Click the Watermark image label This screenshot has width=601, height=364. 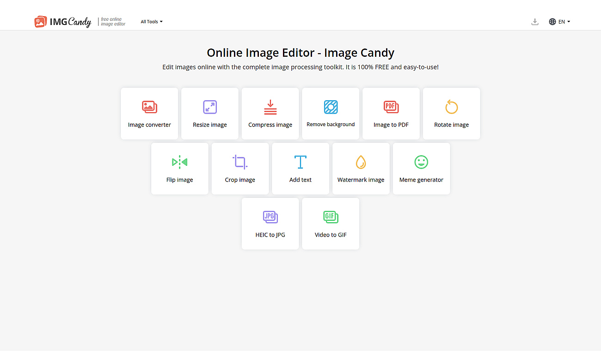pyautogui.click(x=361, y=180)
